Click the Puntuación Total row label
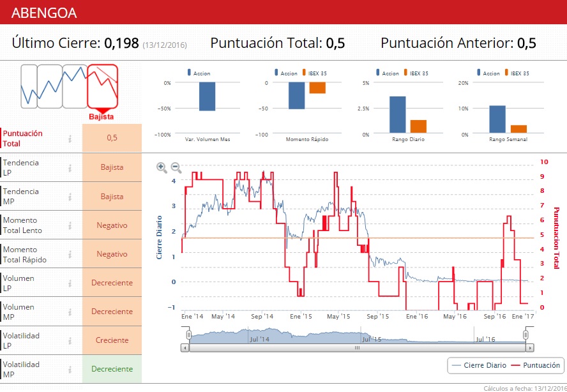Image resolution: width=567 pixels, height=392 pixels. [x=23, y=139]
